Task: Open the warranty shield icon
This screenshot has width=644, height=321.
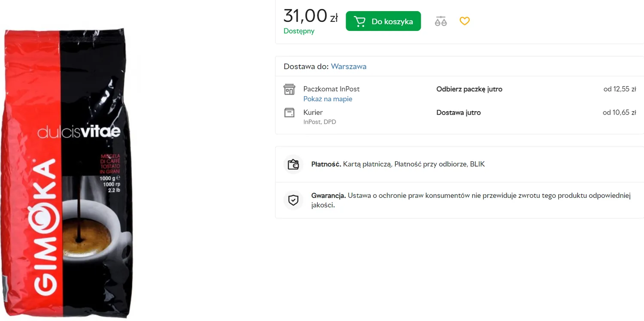Action: [x=293, y=200]
